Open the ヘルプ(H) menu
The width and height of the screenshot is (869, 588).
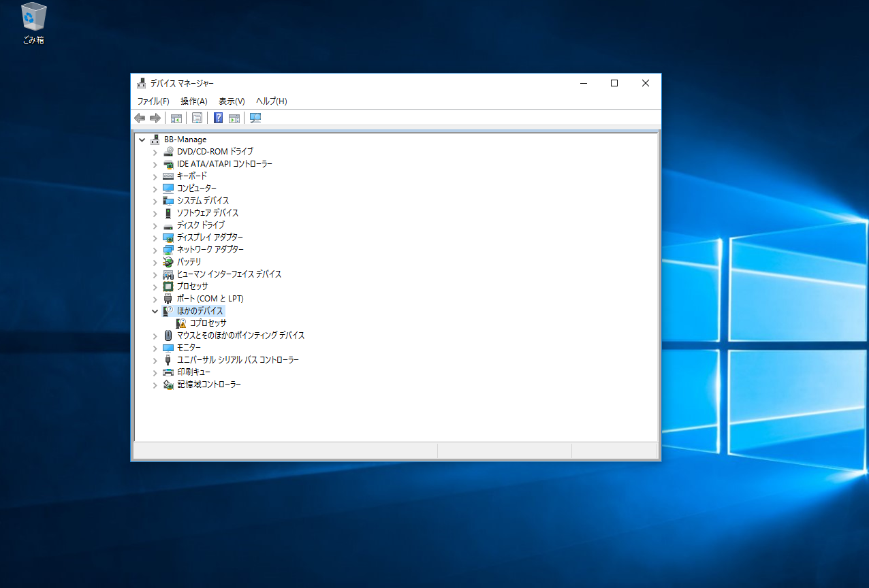tap(272, 101)
